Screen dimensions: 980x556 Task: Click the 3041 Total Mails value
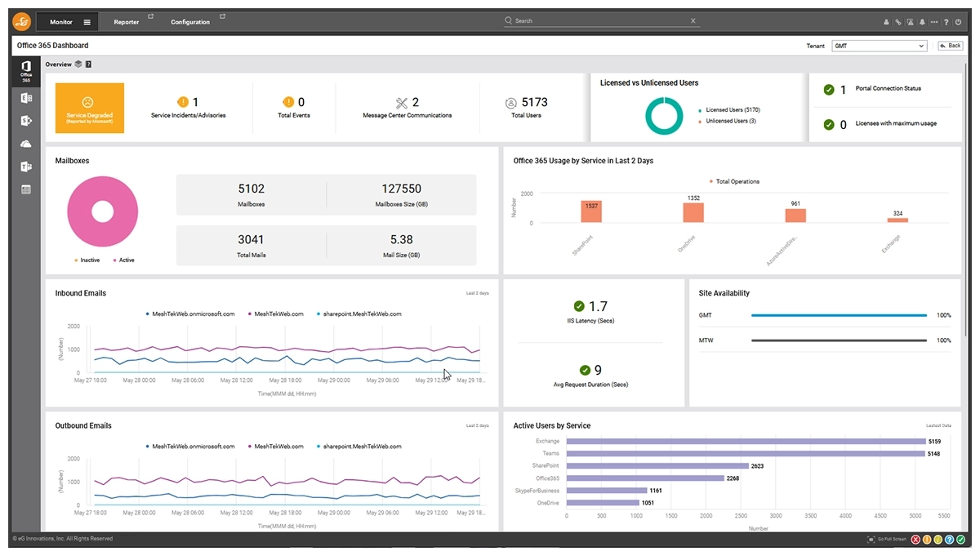252,239
